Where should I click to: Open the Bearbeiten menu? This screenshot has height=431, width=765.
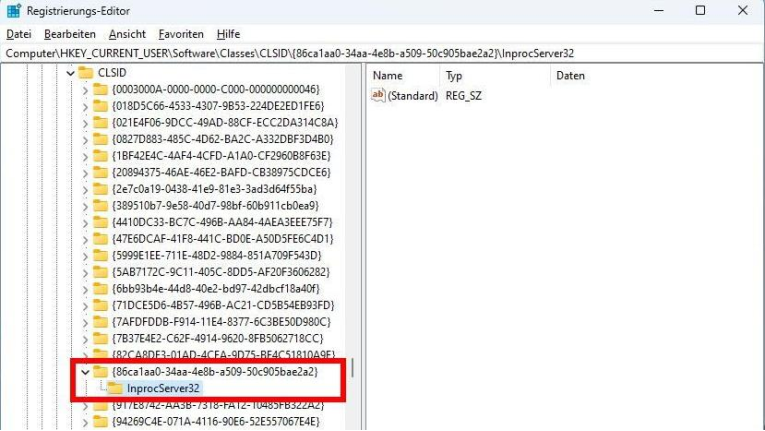pos(70,34)
